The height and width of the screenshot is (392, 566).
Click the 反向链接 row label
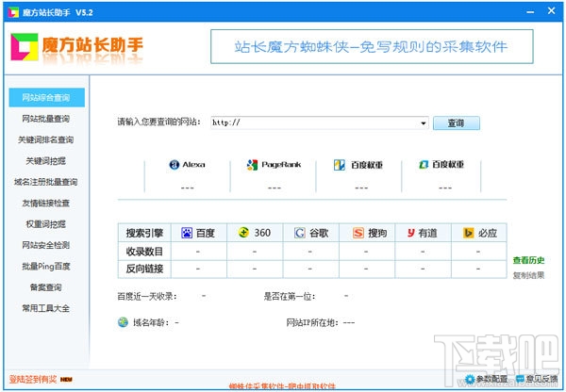(144, 269)
